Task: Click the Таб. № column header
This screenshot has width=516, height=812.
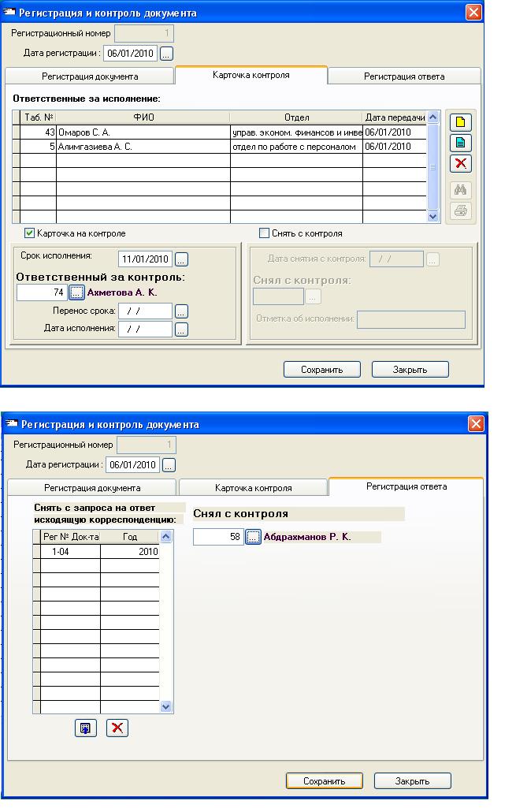Action: 39,117
